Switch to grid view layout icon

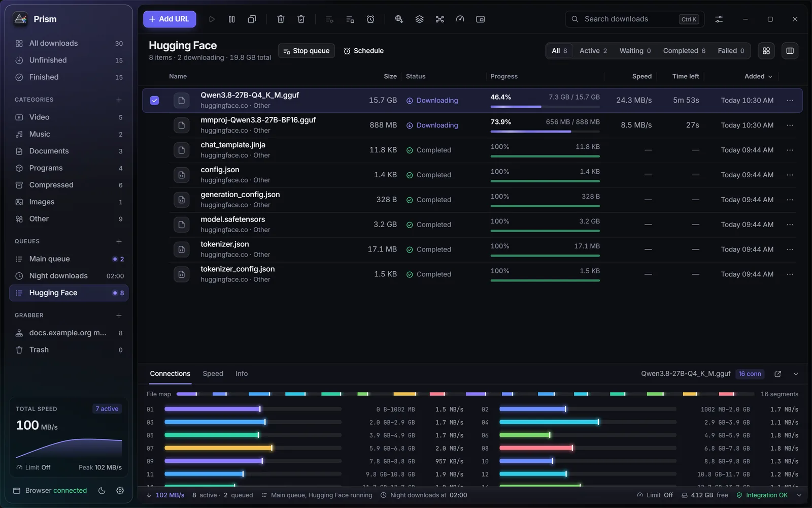tap(766, 51)
